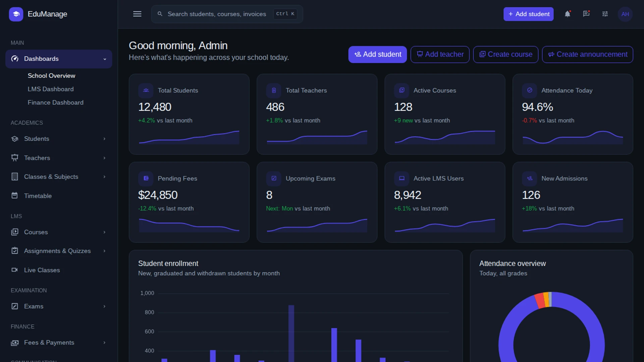Image resolution: width=644 pixels, height=362 pixels.
Task: Click the Create course button
Action: 505,54
